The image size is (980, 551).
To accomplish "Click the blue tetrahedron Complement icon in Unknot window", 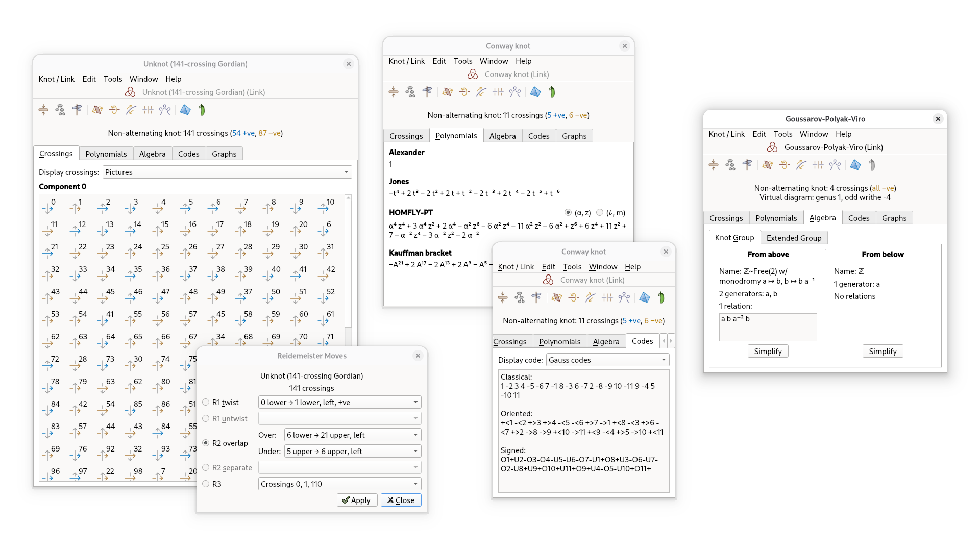I will click(x=185, y=110).
